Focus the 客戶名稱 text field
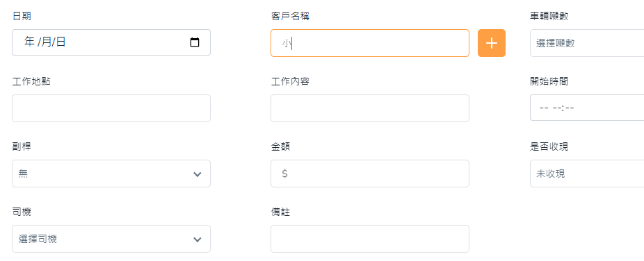Screen dimensions: 644x261 [x=370, y=43]
